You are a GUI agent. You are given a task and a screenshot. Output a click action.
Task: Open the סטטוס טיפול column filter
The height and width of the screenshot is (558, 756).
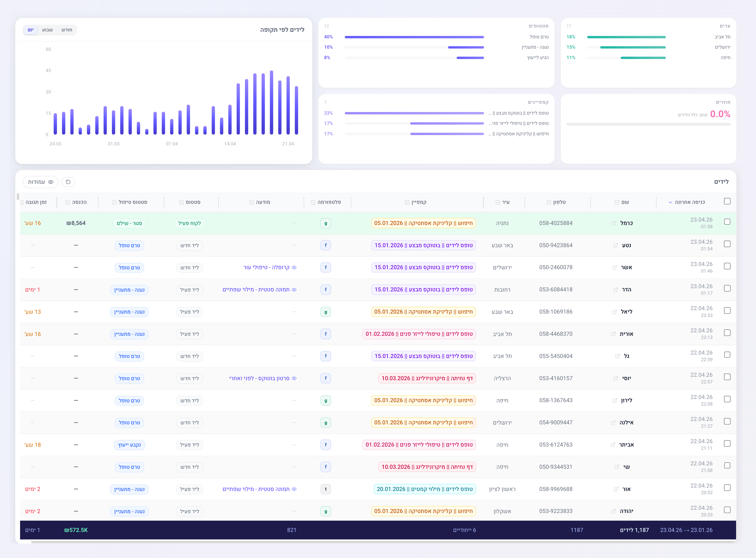click(114, 202)
